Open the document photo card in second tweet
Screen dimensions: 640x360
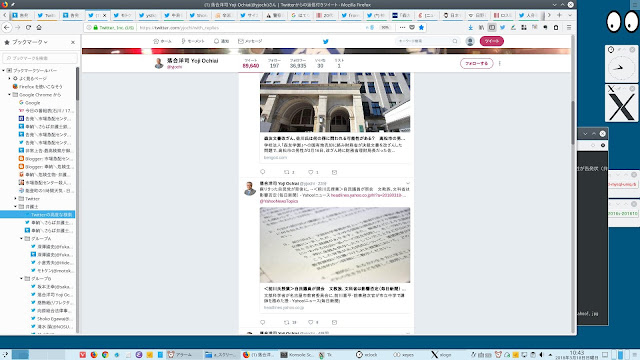(335, 245)
